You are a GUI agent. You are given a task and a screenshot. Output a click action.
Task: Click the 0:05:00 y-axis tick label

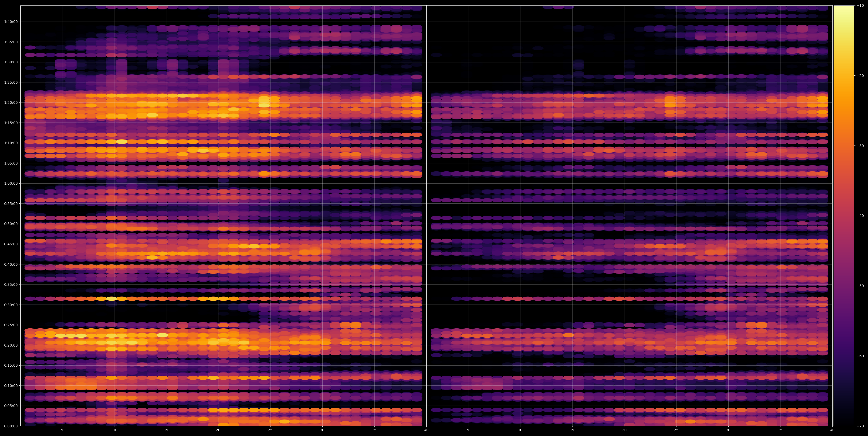point(11,406)
